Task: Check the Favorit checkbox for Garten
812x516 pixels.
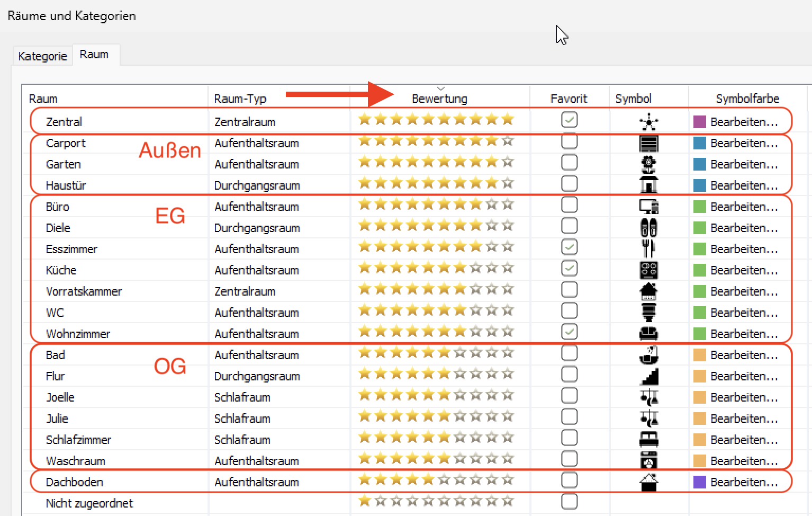Action: click(570, 163)
